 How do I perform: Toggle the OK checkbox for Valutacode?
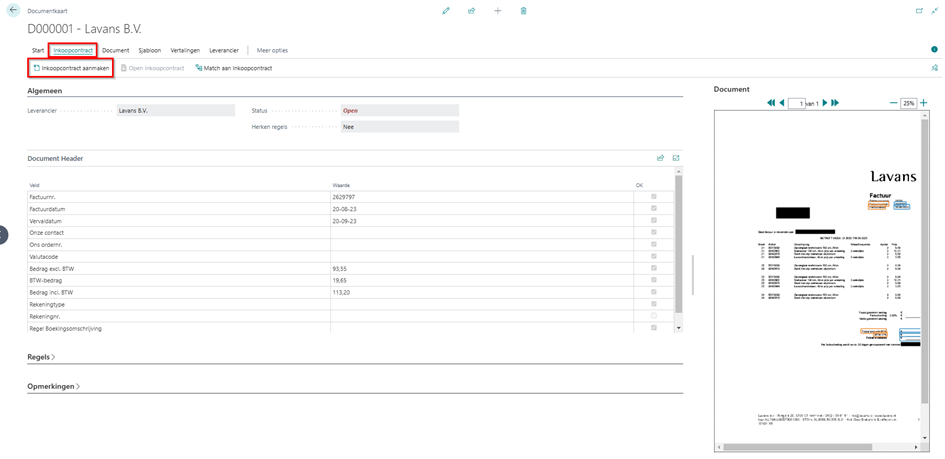tap(654, 256)
